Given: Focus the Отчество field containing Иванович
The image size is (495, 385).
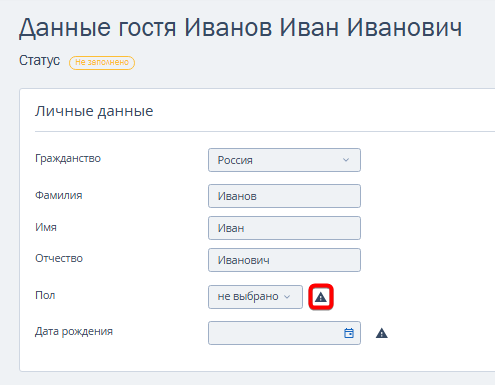Looking at the screenshot, I should point(284,260).
